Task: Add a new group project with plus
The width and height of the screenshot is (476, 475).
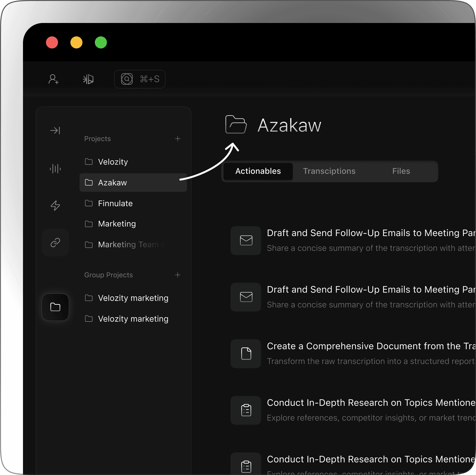Action: 178,275
